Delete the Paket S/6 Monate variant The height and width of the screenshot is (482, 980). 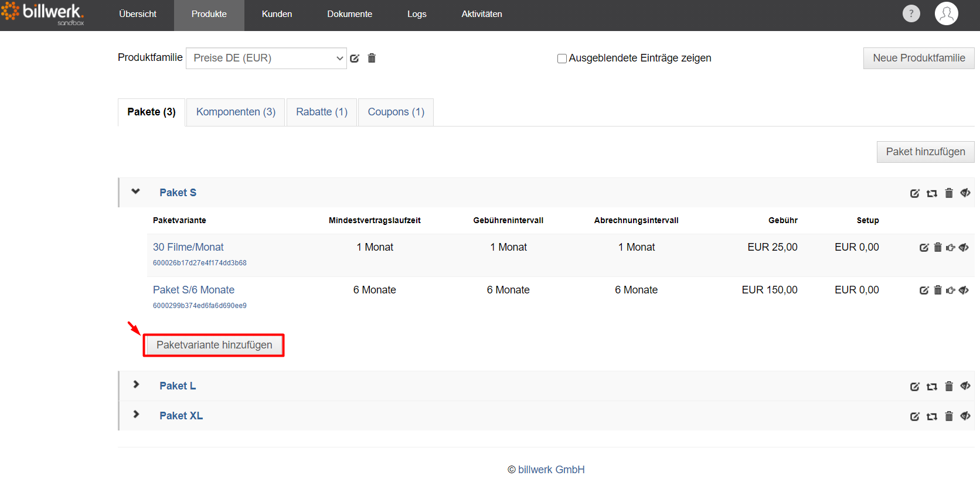point(938,290)
